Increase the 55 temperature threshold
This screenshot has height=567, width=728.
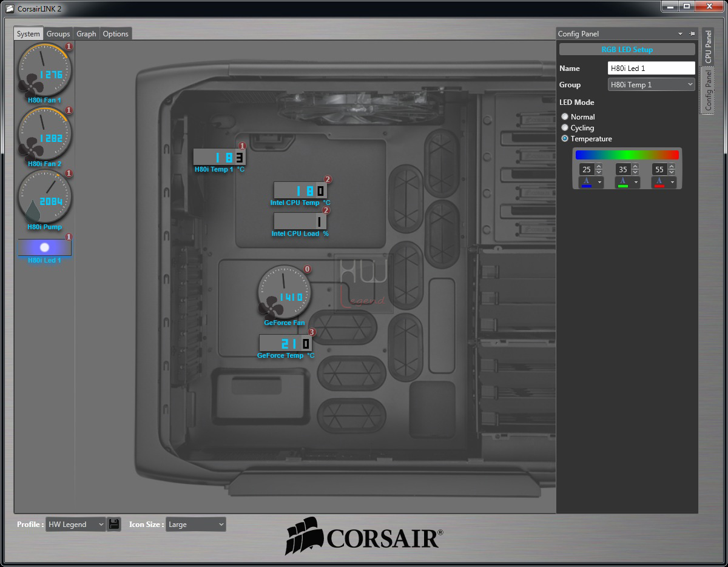coord(672,167)
